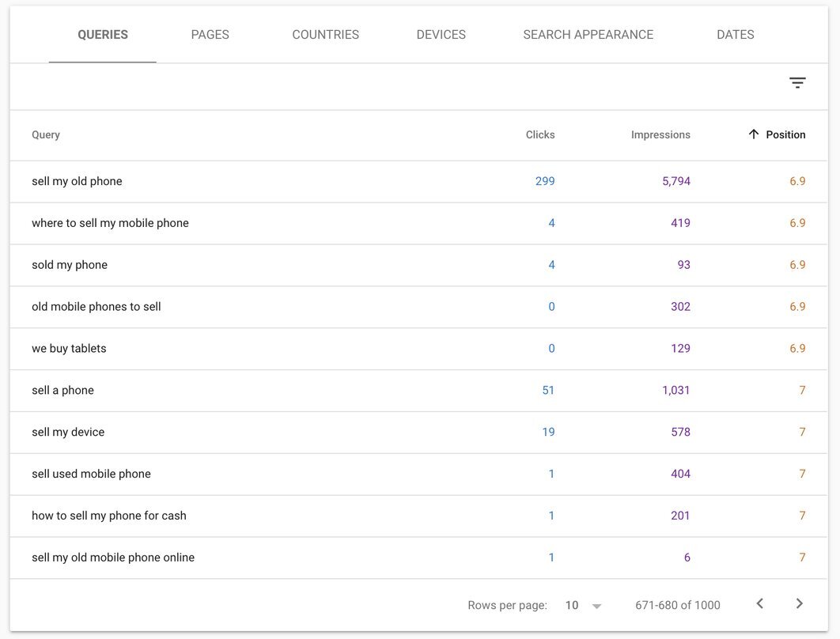
Task: Select the Search Appearance tab
Action: pos(588,35)
